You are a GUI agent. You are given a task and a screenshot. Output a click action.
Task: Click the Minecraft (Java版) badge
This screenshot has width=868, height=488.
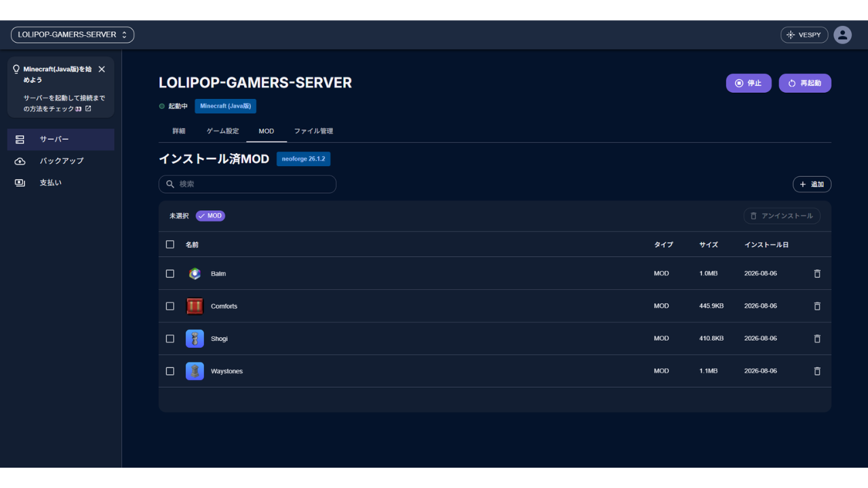(225, 106)
